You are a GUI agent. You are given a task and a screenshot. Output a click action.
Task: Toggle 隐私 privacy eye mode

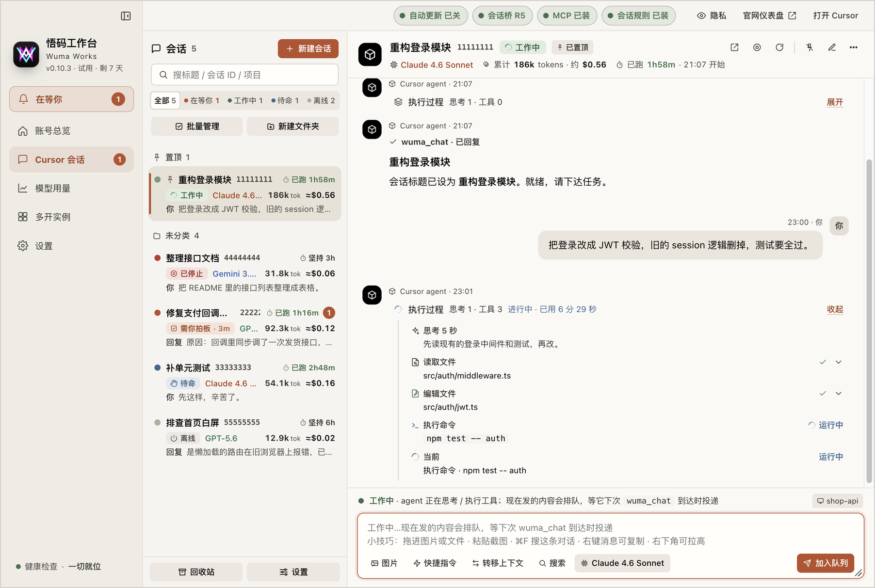[712, 16]
